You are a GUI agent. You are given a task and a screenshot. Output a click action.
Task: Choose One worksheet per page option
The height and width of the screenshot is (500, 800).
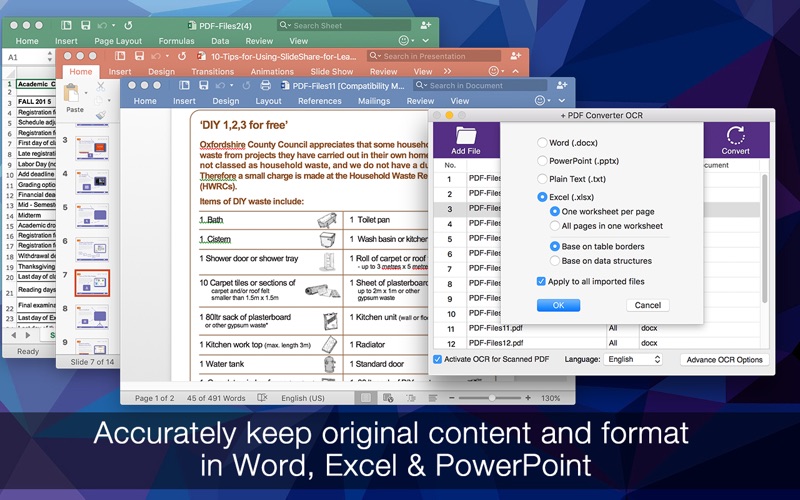pos(554,211)
